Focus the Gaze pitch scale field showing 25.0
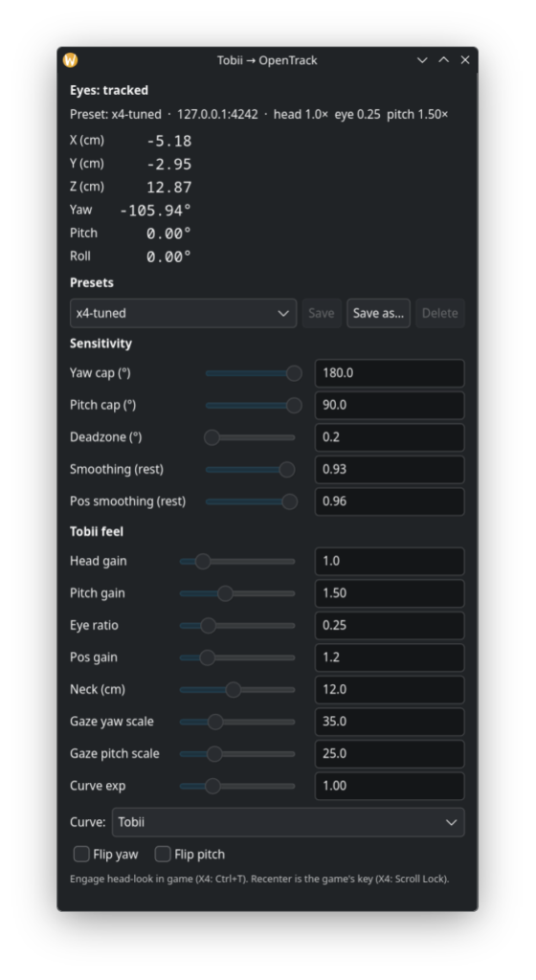Viewport: 536px width, 980px height. [x=390, y=754]
